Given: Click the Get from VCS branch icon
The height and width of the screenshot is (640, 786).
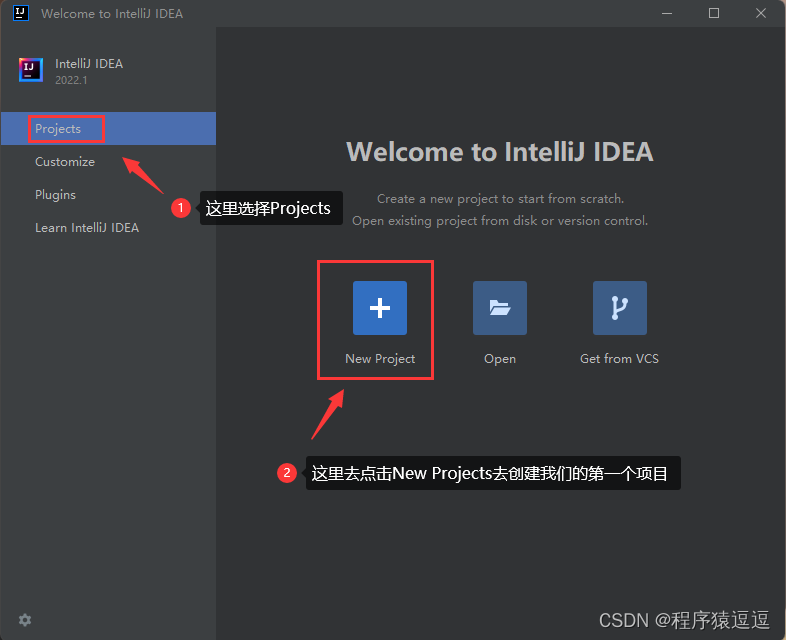Looking at the screenshot, I should pos(620,308).
